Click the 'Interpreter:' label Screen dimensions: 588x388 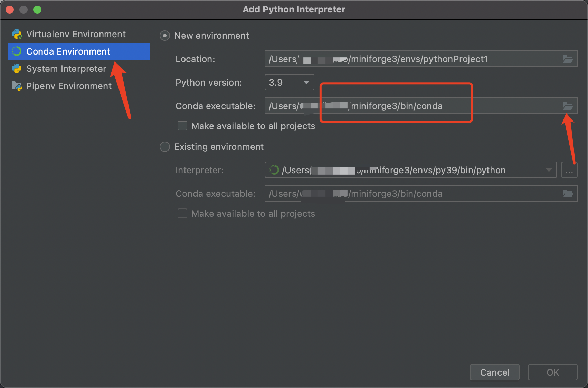pos(199,170)
